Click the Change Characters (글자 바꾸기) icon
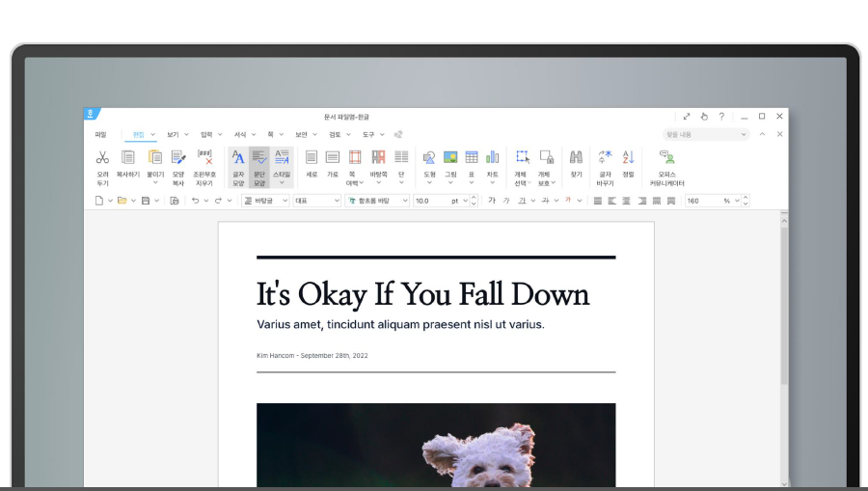Screen dimensions: 868x491 click(605, 158)
